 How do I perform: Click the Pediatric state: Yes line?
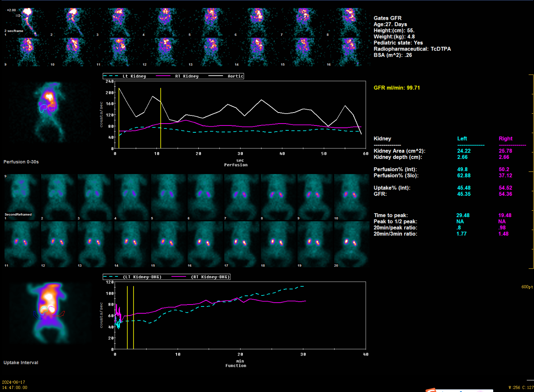[x=398, y=43]
